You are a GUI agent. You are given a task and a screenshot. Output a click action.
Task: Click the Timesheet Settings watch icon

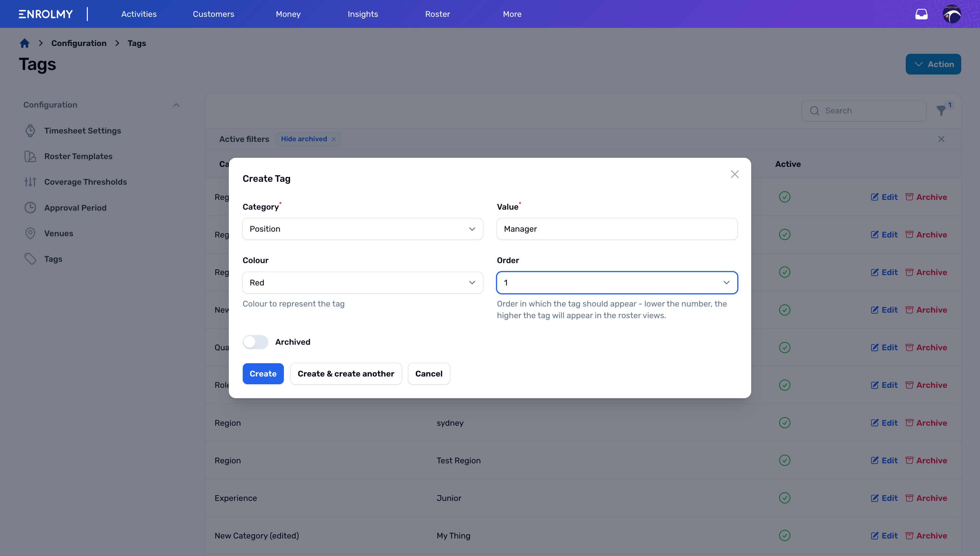tap(30, 131)
